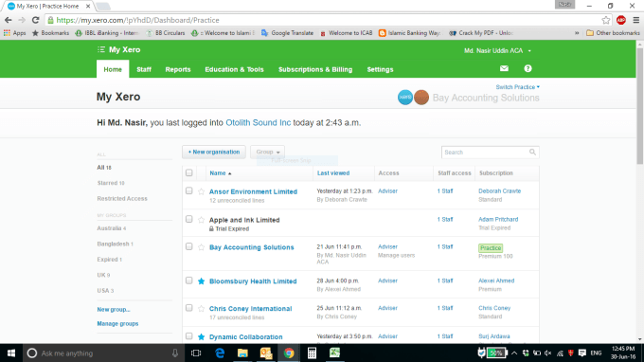Check the Dynamic Collaboration checkbox

click(x=188, y=336)
